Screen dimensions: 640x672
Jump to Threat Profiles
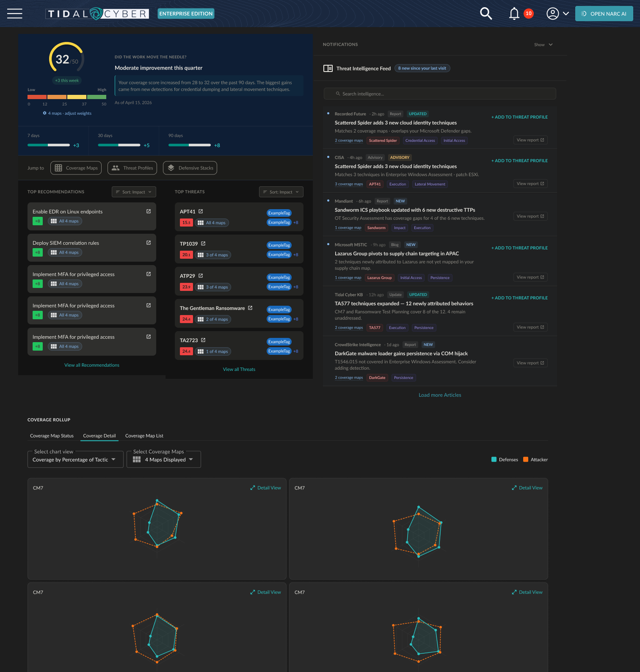[x=132, y=168]
